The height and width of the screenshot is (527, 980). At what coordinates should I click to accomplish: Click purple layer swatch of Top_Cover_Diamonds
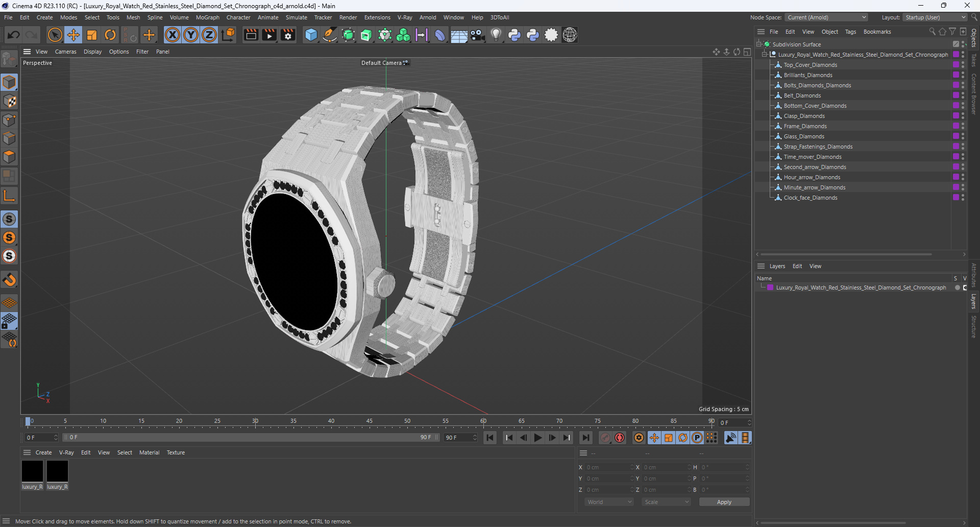coord(956,65)
